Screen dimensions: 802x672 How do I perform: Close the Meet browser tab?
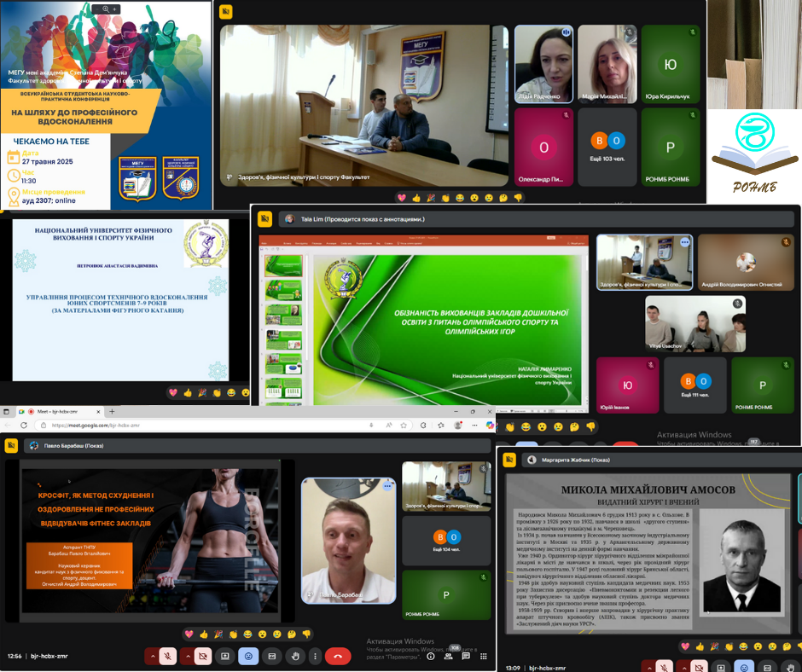[98, 411]
